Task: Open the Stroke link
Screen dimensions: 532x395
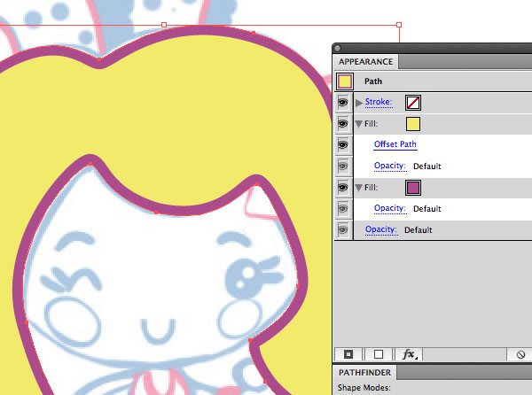Action: click(379, 102)
